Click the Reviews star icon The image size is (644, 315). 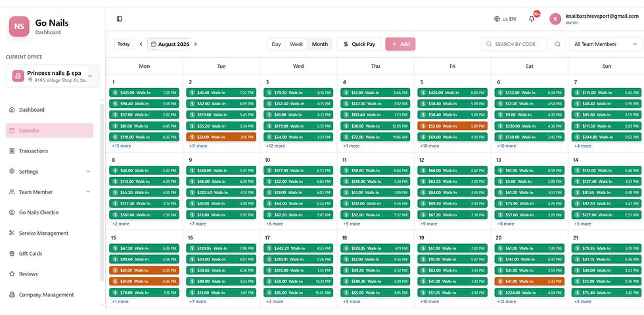tap(12, 274)
